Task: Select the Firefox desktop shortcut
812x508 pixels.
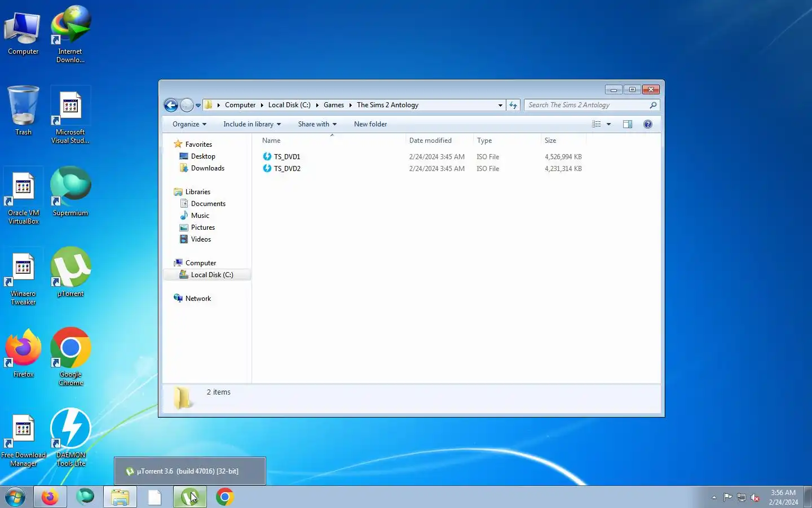Action: [23, 353]
